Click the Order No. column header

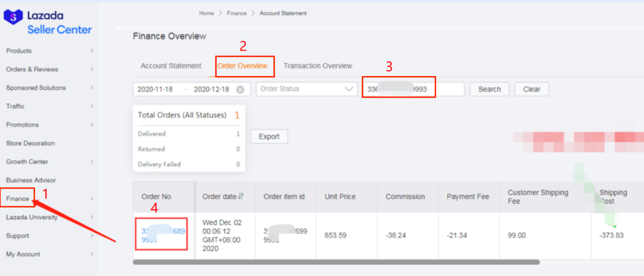(x=157, y=197)
